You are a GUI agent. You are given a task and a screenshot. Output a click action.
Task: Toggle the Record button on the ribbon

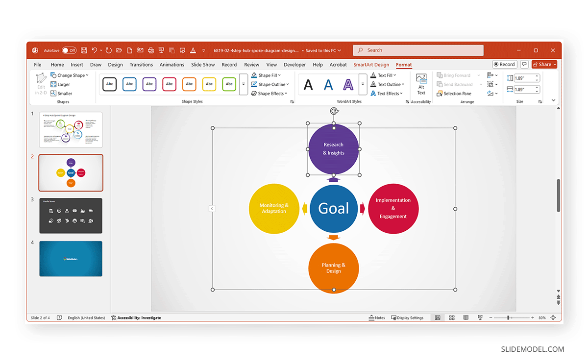tap(504, 64)
